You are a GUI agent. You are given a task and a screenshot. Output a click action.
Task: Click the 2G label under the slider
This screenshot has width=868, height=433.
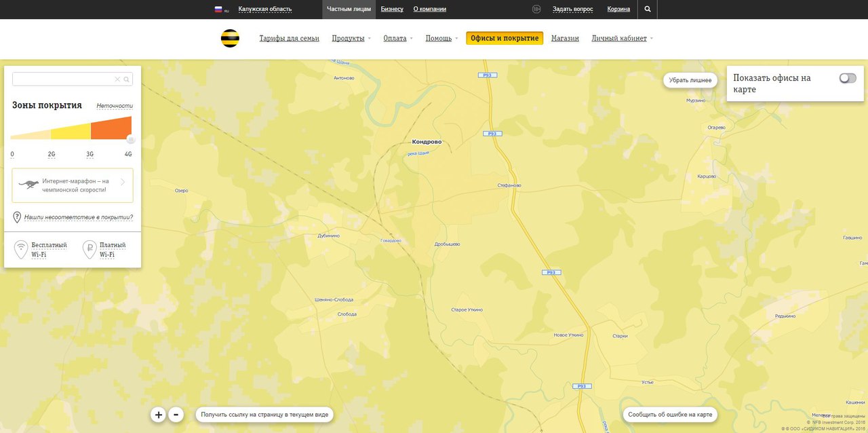(52, 154)
